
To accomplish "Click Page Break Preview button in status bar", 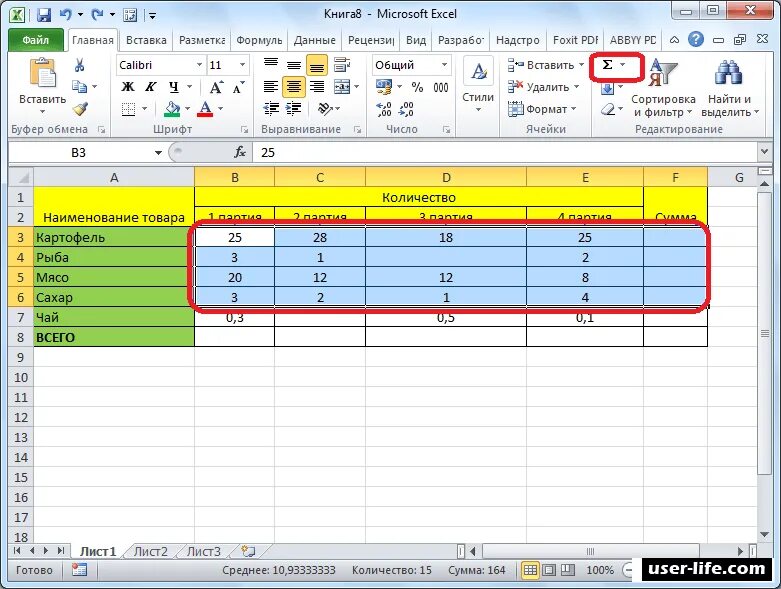I will (x=567, y=570).
